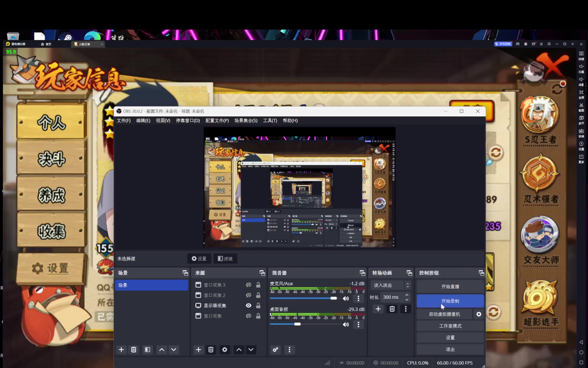
Task: Move the source up in the sources toolbar
Action: (239, 350)
